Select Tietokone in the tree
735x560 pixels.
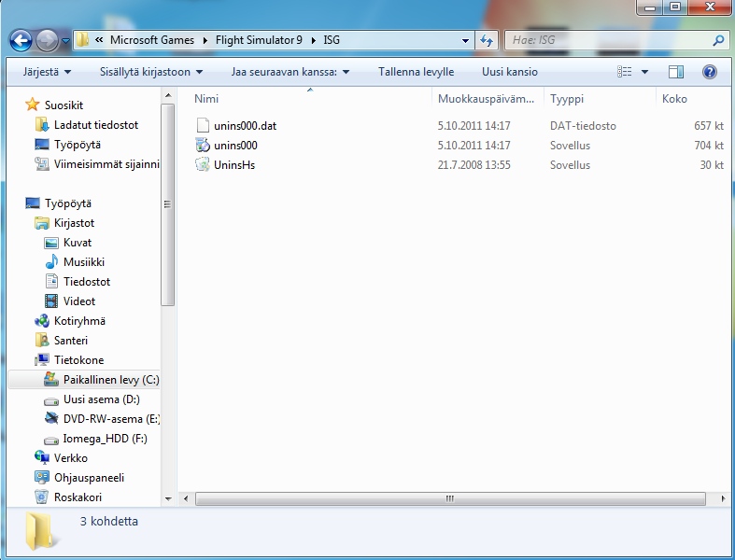click(x=78, y=360)
